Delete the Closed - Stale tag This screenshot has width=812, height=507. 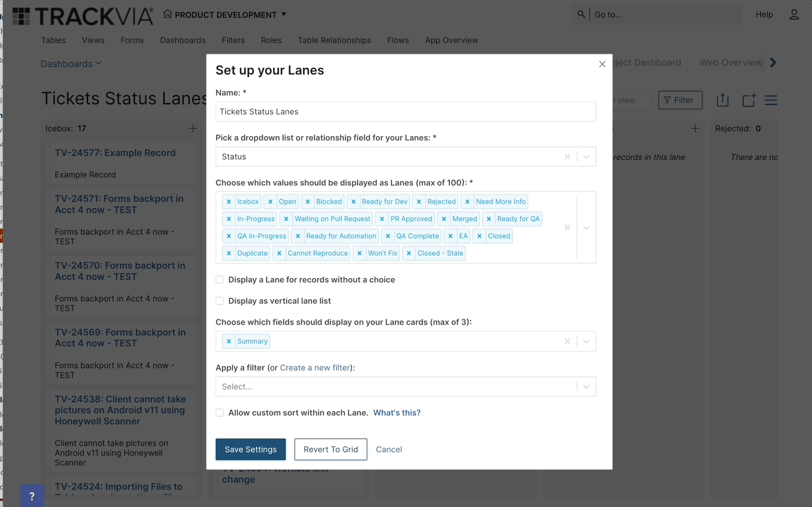pos(409,253)
